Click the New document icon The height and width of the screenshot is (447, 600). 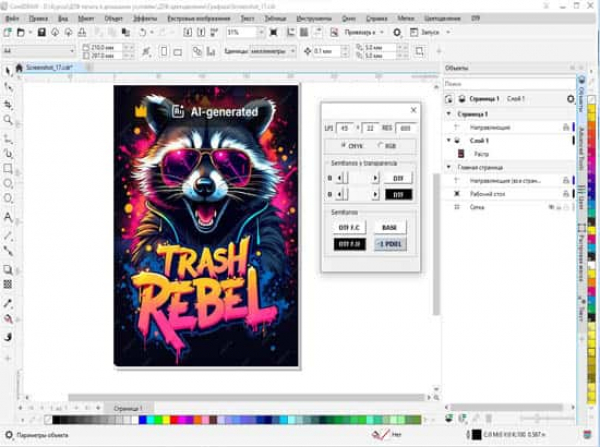click(x=7, y=33)
